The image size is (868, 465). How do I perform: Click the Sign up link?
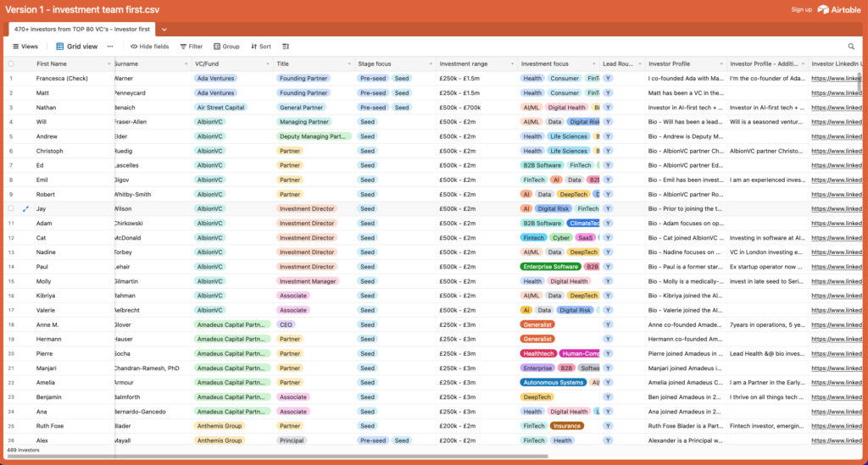(801, 9)
